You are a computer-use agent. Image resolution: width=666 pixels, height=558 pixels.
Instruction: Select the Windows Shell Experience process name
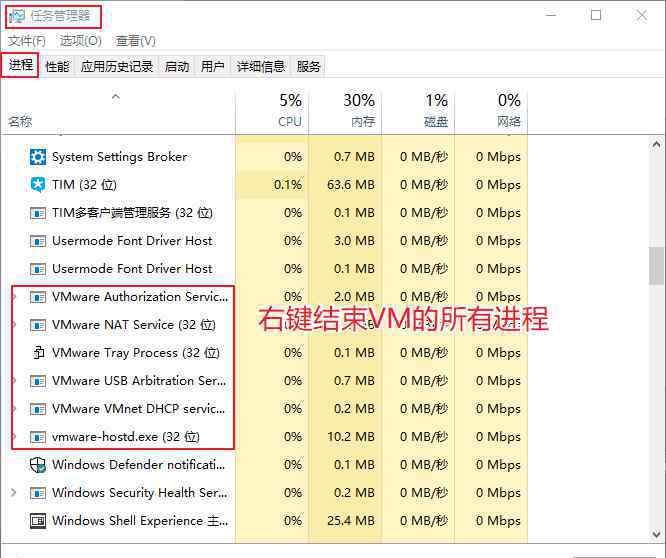[x=140, y=521]
